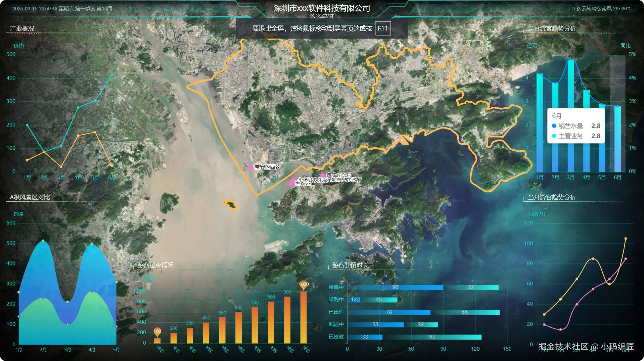Select the orange 1000 pin marker

(304, 285)
